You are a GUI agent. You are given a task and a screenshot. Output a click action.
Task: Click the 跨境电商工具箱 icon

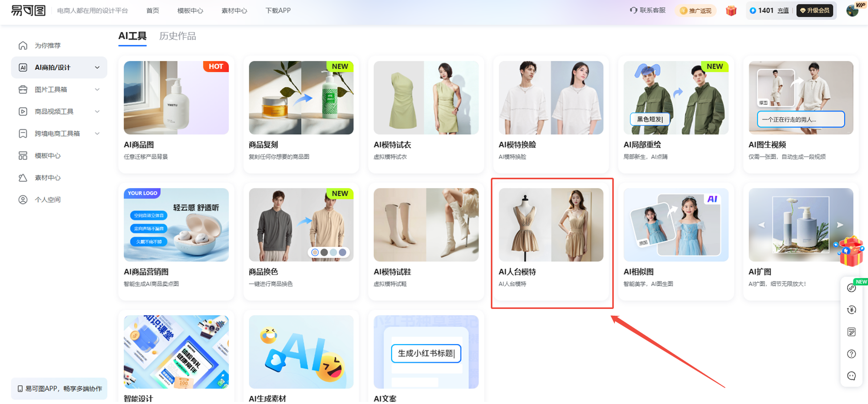point(23,134)
